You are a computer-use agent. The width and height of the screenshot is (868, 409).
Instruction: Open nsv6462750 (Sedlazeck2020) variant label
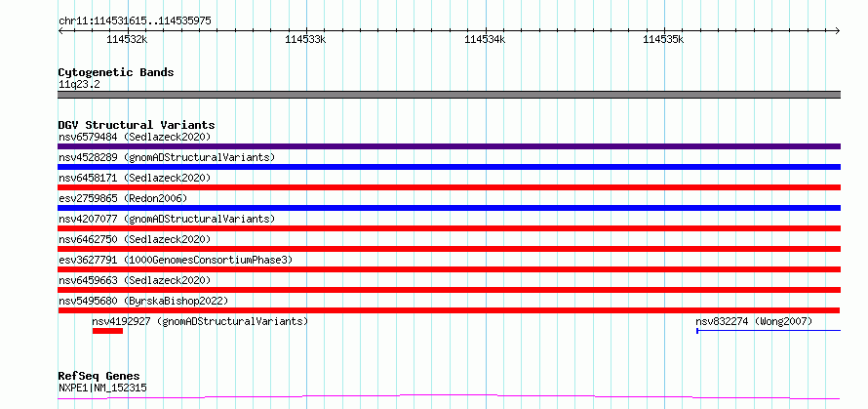click(x=135, y=239)
